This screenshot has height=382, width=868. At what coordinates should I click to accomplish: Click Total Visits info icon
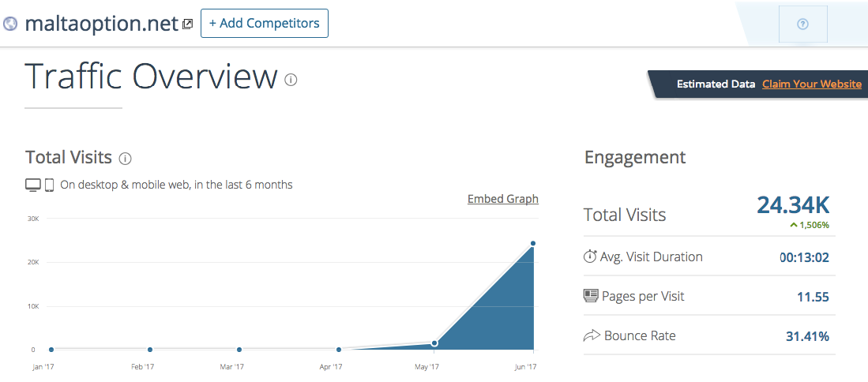point(125,159)
